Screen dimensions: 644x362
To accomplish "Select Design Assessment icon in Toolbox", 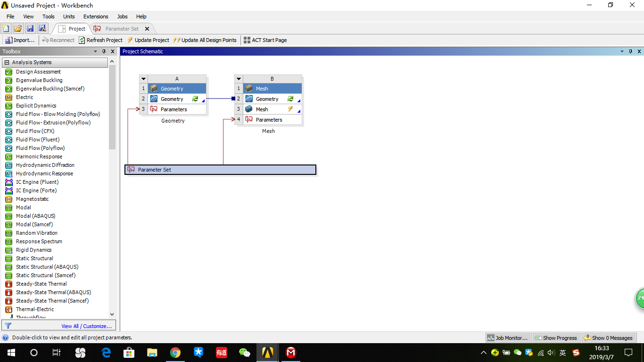I will tap(8, 72).
